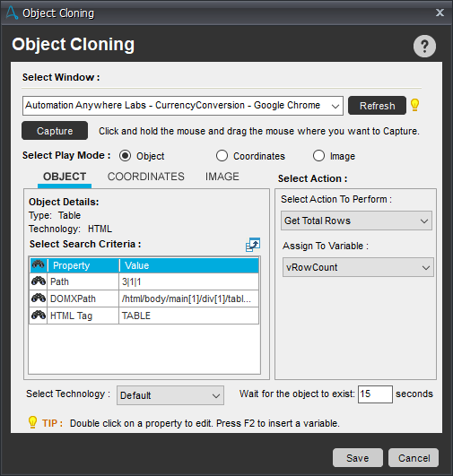Toggle binoculars icon for Path property

tap(39, 281)
